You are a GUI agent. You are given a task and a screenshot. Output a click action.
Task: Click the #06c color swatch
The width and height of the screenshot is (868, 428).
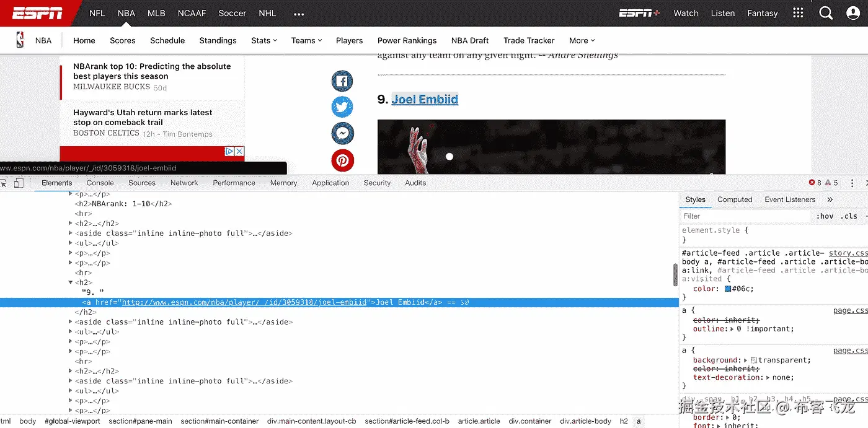pos(728,289)
